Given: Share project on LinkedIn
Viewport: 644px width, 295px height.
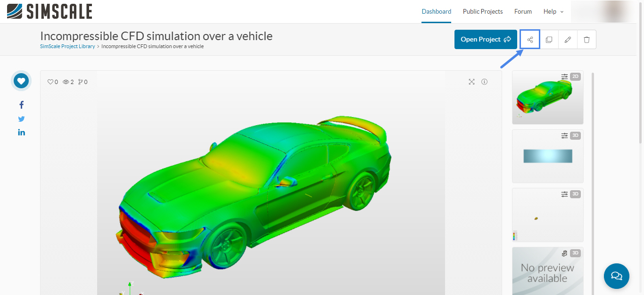Looking at the screenshot, I should coord(21,133).
